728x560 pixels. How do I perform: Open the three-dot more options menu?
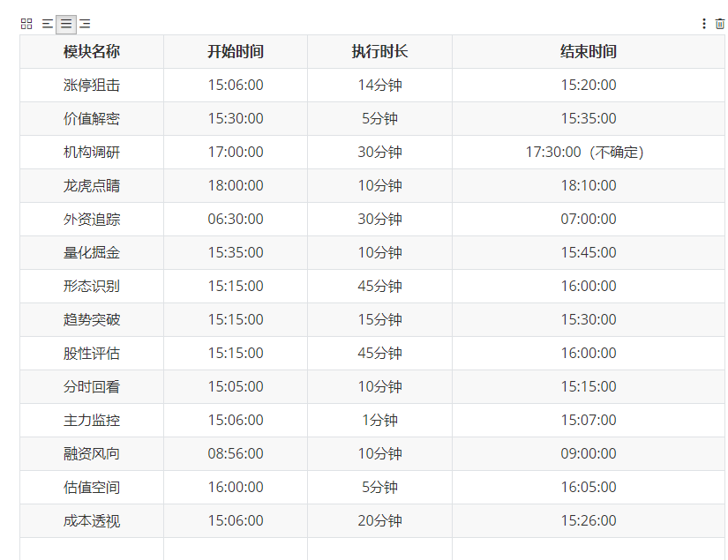tap(703, 24)
